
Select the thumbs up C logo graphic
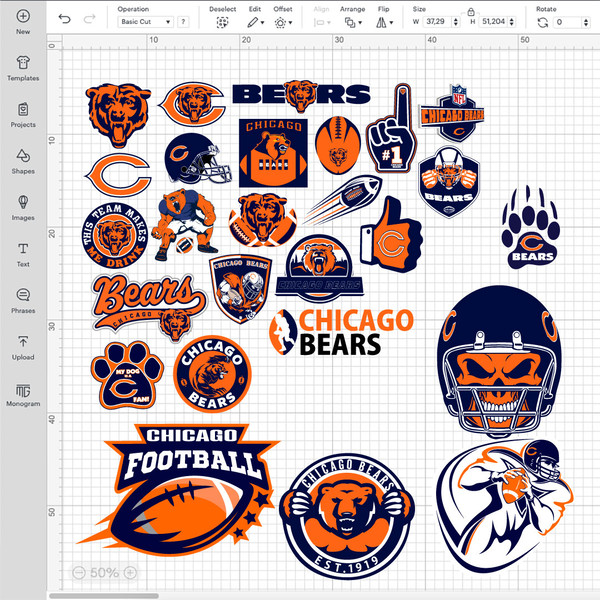pyautogui.click(x=391, y=234)
